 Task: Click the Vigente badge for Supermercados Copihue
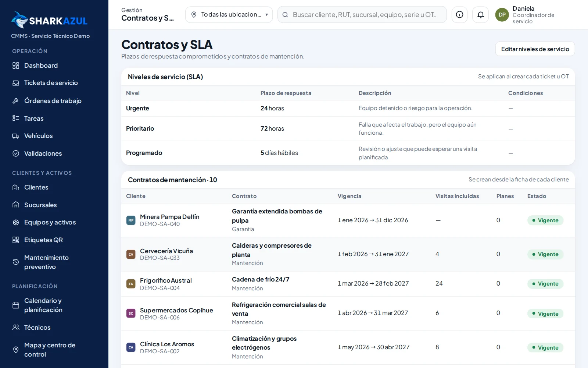(x=545, y=314)
